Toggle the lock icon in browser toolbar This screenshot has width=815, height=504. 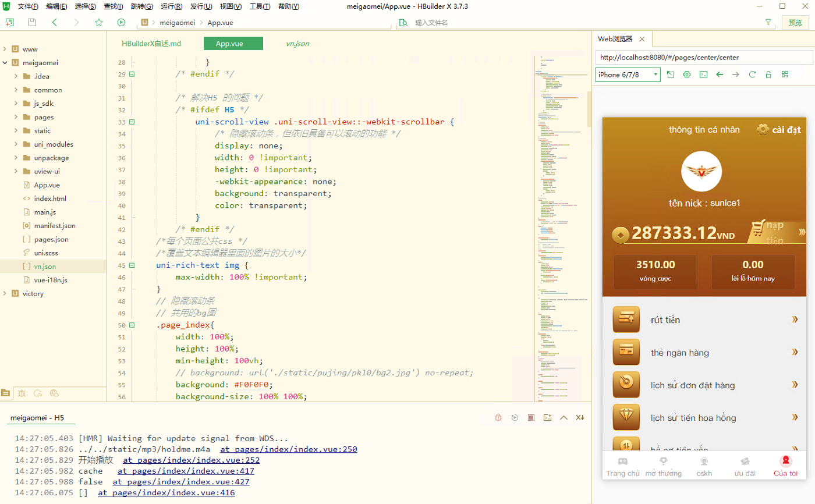[768, 74]
